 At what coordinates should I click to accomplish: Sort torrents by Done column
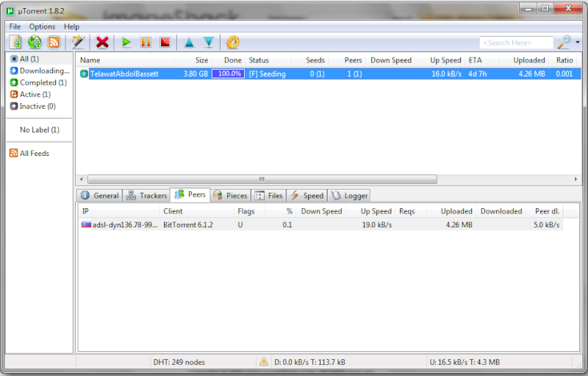[228, 60]
